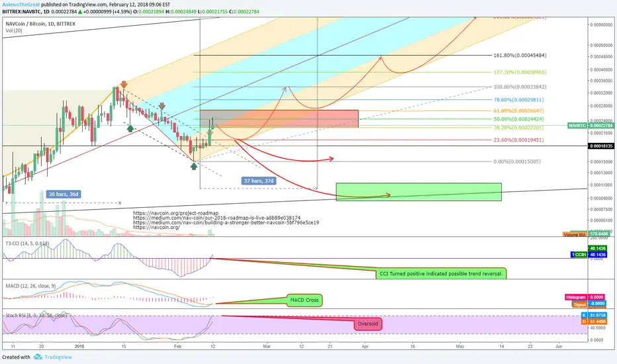Click the Jun label on the time axis
The image size is (617, 364).
coord(558,347)
